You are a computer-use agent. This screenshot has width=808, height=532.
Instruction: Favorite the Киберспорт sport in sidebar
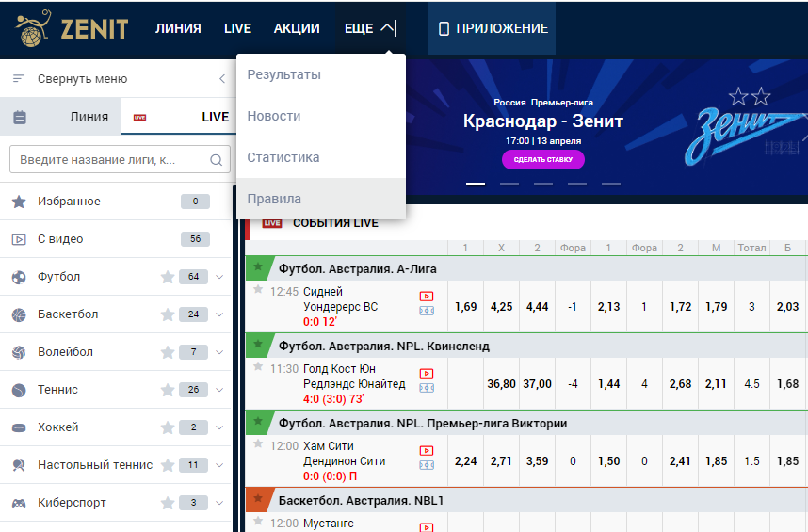click(x=168, y=503)
